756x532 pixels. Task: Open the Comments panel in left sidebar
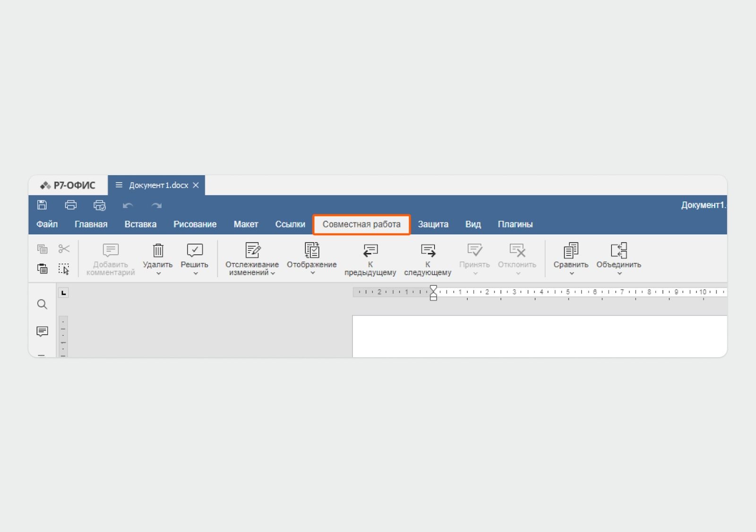(x=42, y=332)
